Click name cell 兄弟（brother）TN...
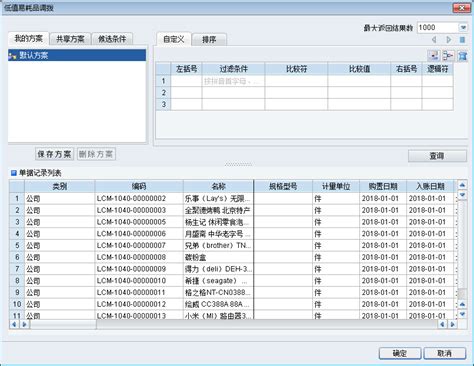This screenshot has height=366, width=474. coord(218,246)
